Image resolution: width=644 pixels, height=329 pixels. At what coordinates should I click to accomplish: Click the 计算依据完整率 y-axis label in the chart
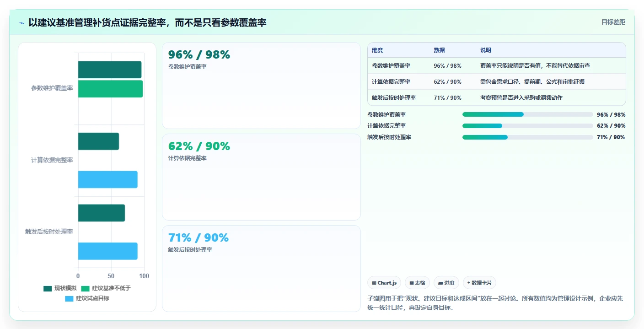tap(52, 160)
